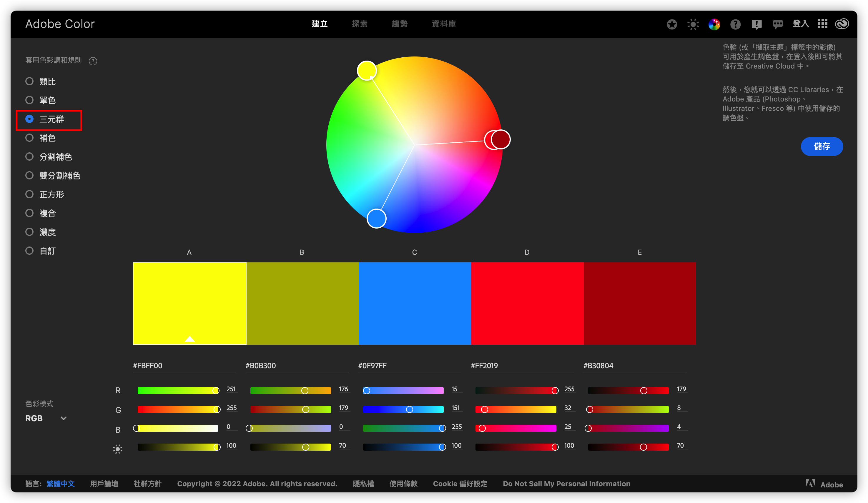868x503 pixels.
Task: Select yellow swatch A
Action: pos(190,303)
